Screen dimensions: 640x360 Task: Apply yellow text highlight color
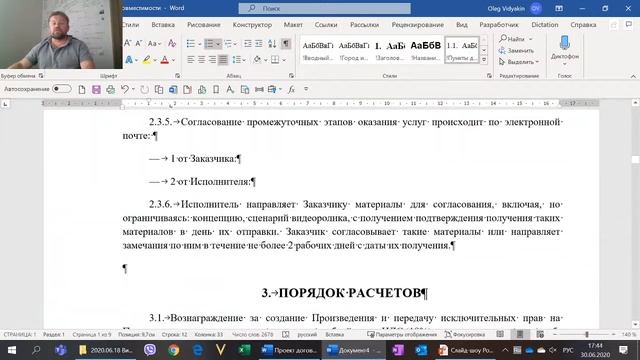point(147,60)
